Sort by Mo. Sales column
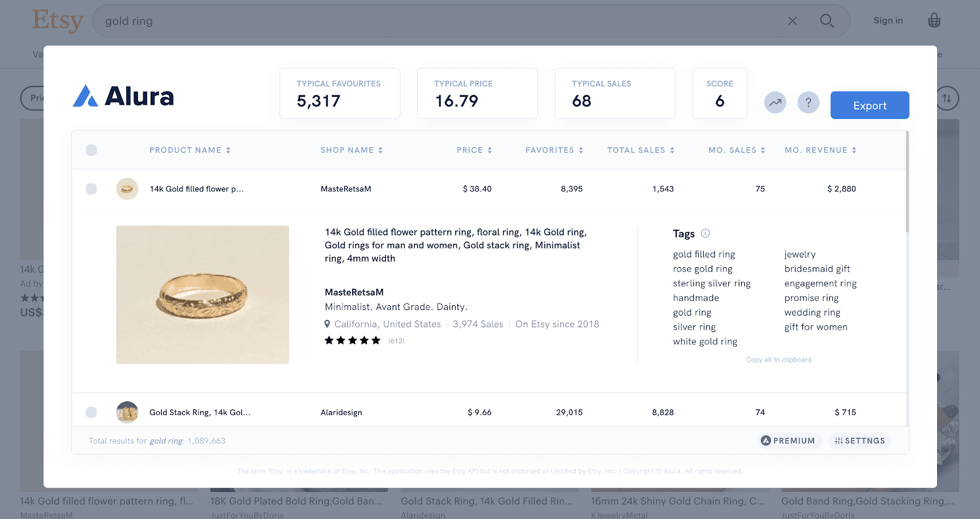Viewport: 980px width, 519px height. coord(737,150)
